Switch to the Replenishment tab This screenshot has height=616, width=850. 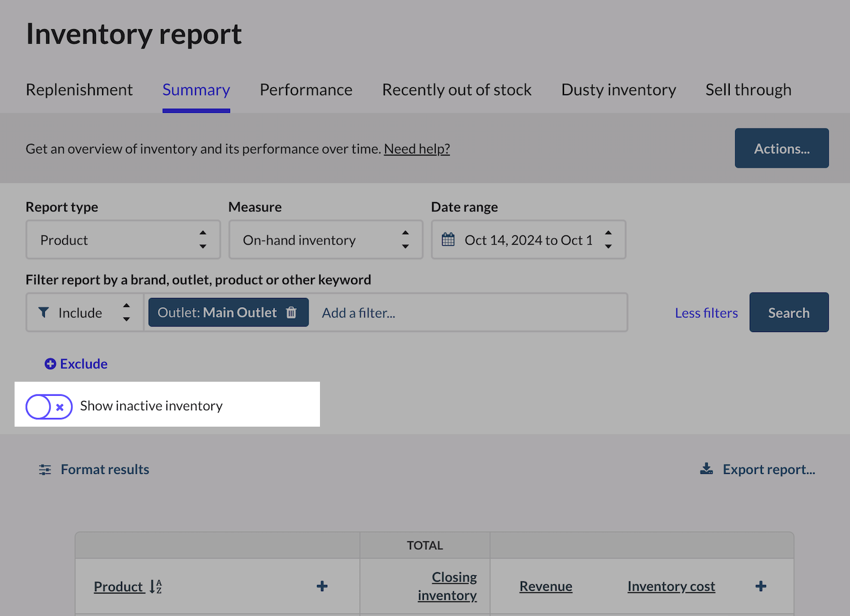pos(79,90)
